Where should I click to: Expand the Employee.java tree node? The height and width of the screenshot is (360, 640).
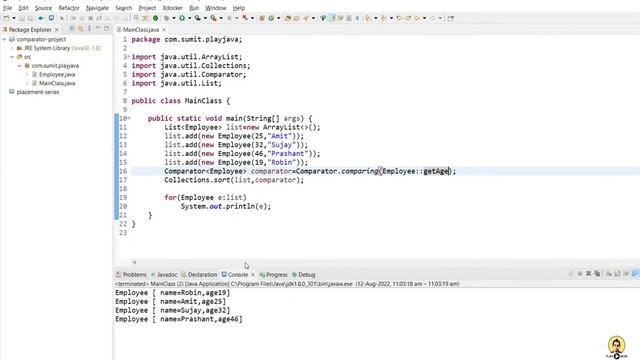pos(27,75)
